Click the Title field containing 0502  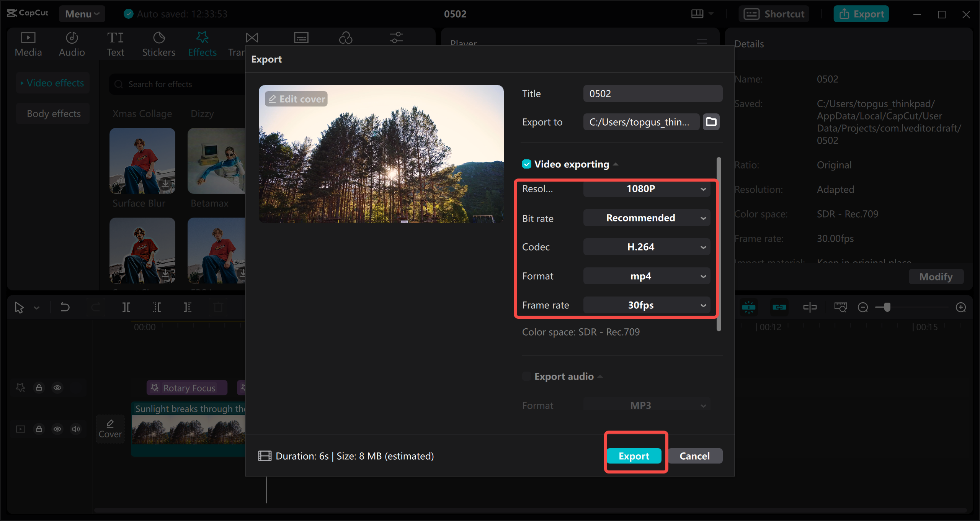(652, 93)
